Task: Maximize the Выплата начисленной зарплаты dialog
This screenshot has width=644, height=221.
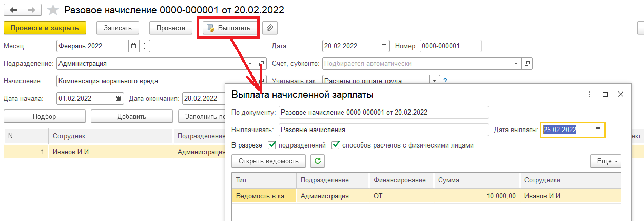Action: 605,95
